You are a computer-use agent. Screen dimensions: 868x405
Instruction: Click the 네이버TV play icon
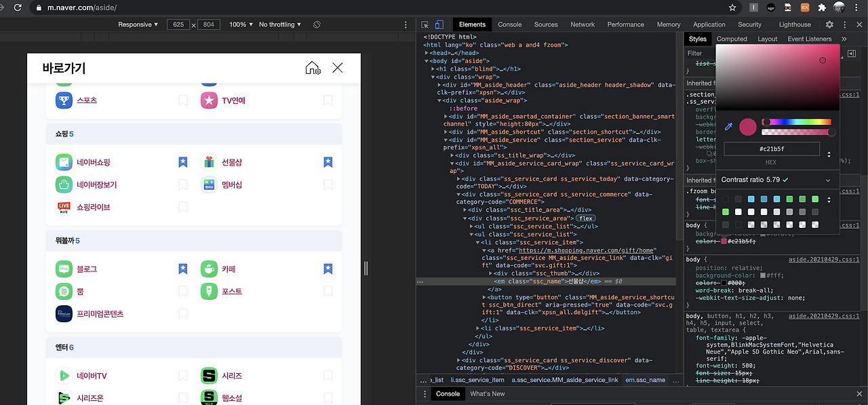tap(64, 375)
